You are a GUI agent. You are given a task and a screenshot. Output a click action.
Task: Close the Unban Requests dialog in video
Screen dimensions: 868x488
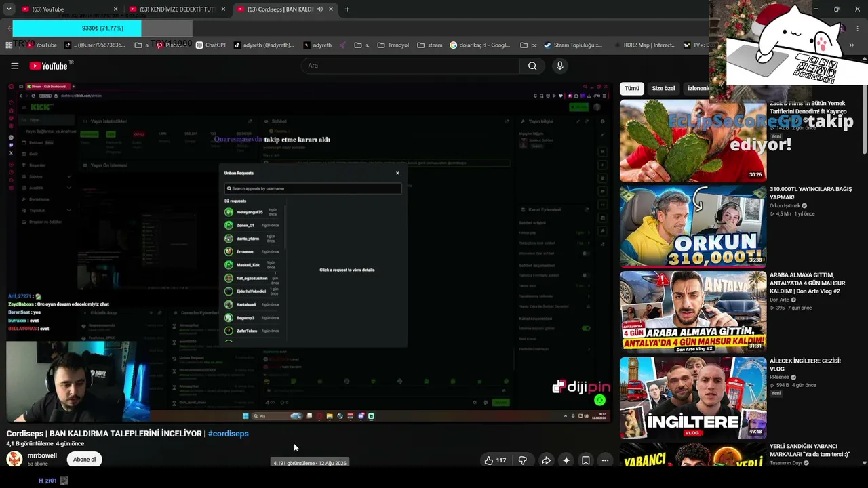click(397, 173)
